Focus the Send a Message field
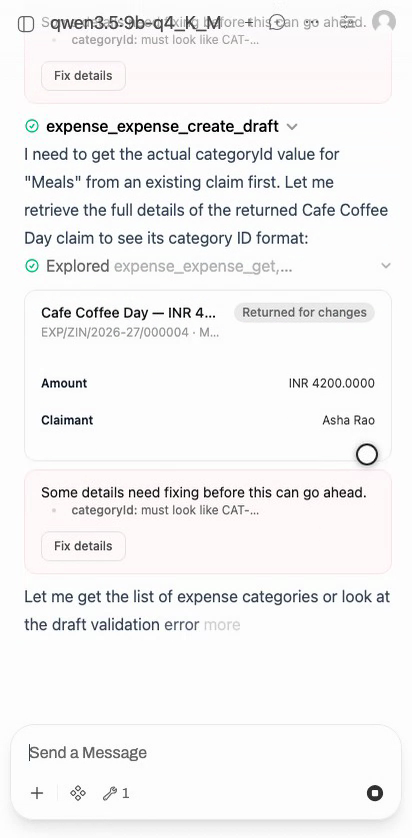The image size is (412, 838). tap(206, 752)
